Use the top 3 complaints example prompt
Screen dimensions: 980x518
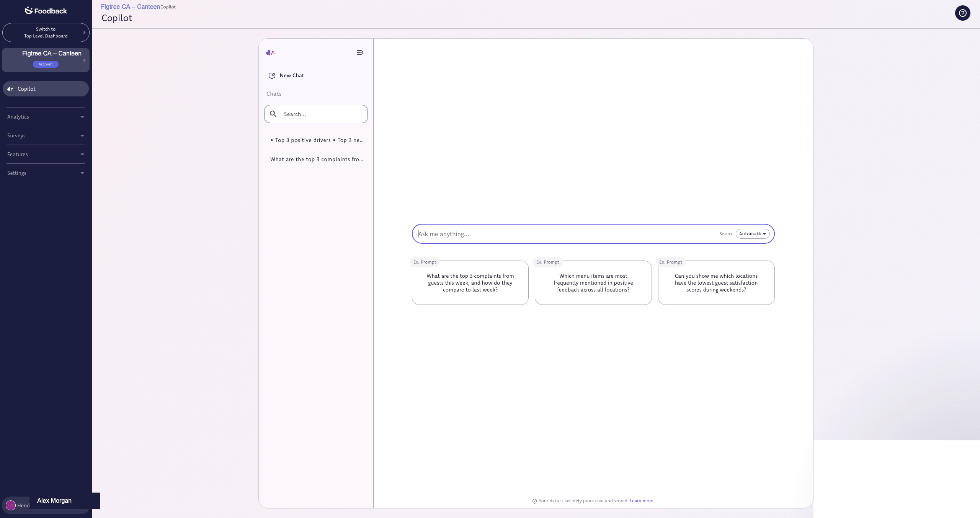[470, 283]
